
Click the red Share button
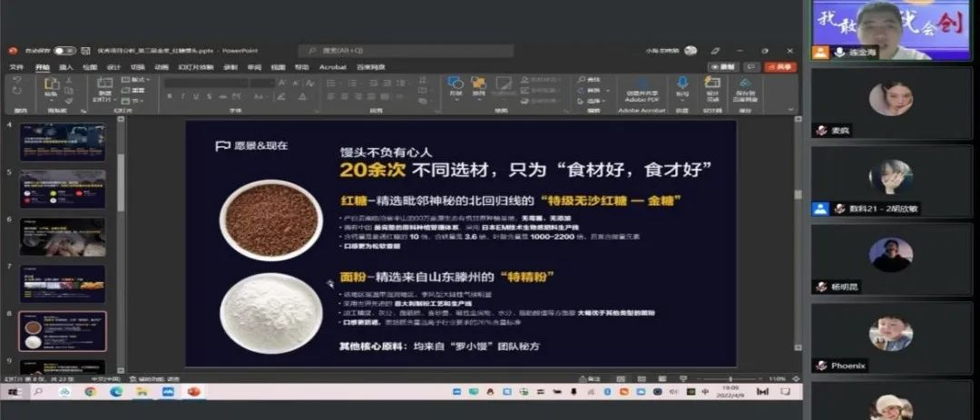point(779,67)
